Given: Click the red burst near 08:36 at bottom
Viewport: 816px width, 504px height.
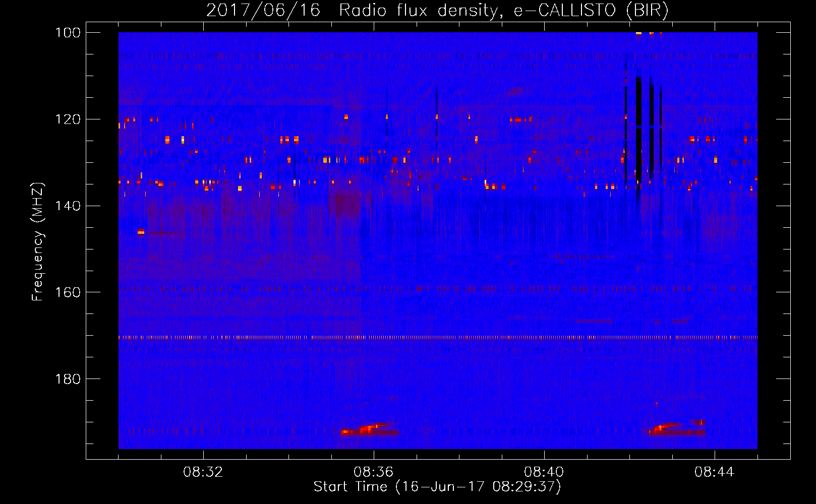Looking at the screenshot, I should tap(370, 429).
